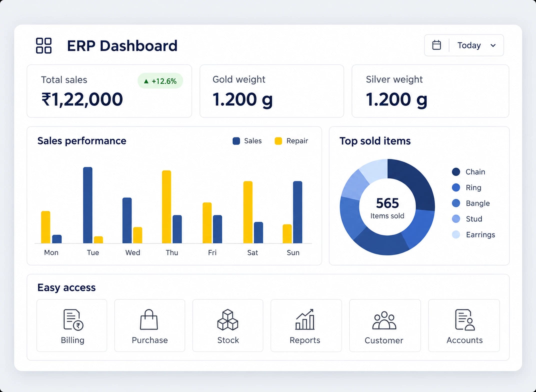Click the Fri axis label

click(x=212, y=252)
